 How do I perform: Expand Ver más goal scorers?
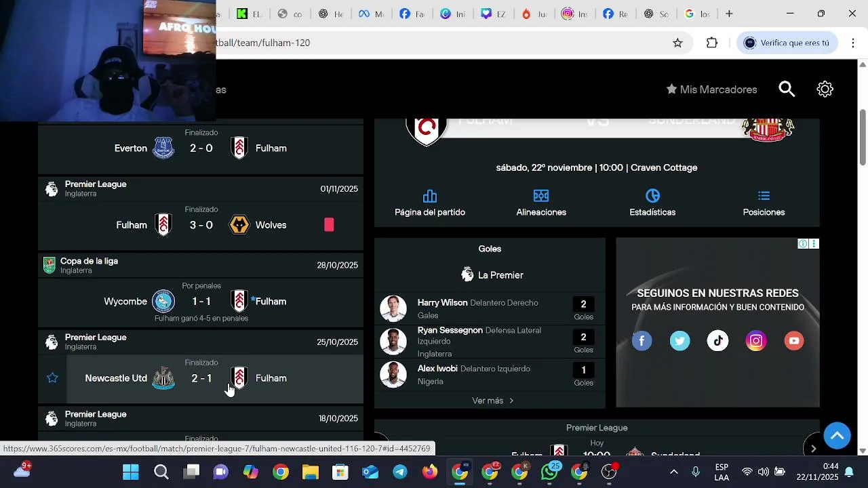pyautogui.click(x=493, y=401)
